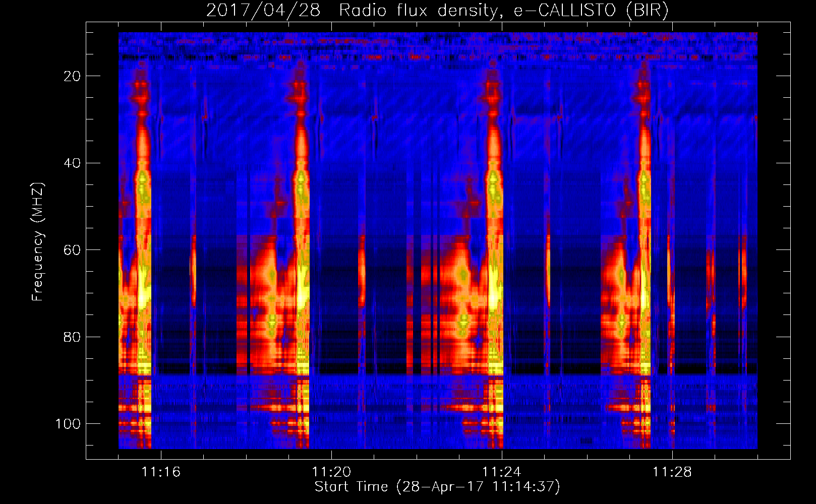Click the '11:24' time tick label
The height and width of the screenshot is (504, 816).
click(x=502, y=472)
